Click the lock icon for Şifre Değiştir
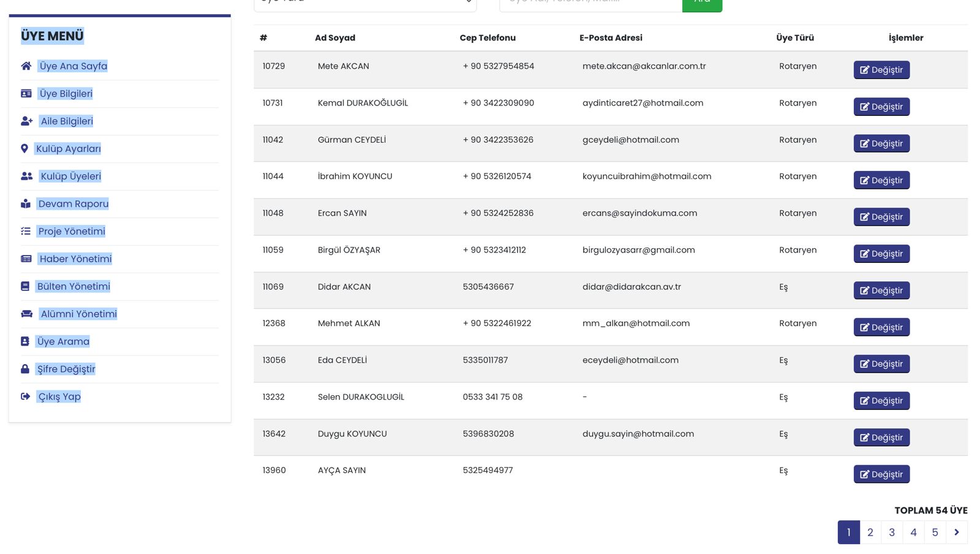Screen dimensions: 980x554 pyautogui.click(x=25, y=369)
